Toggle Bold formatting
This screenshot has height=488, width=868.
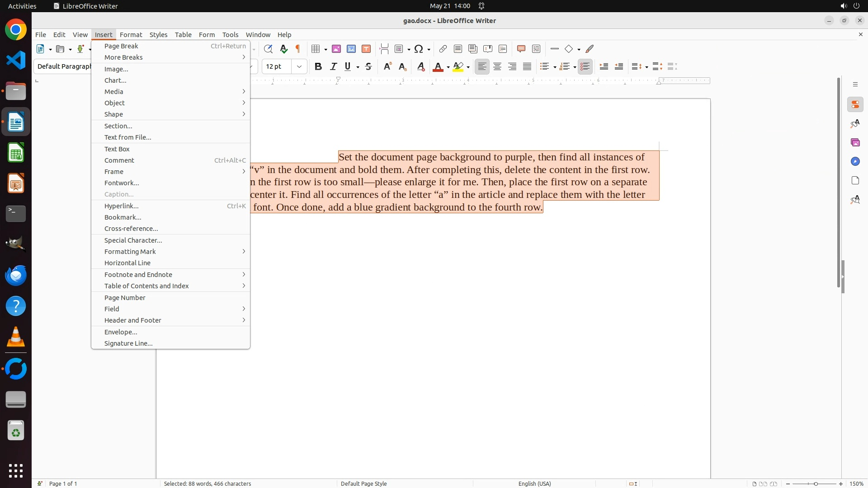point(318,67)
